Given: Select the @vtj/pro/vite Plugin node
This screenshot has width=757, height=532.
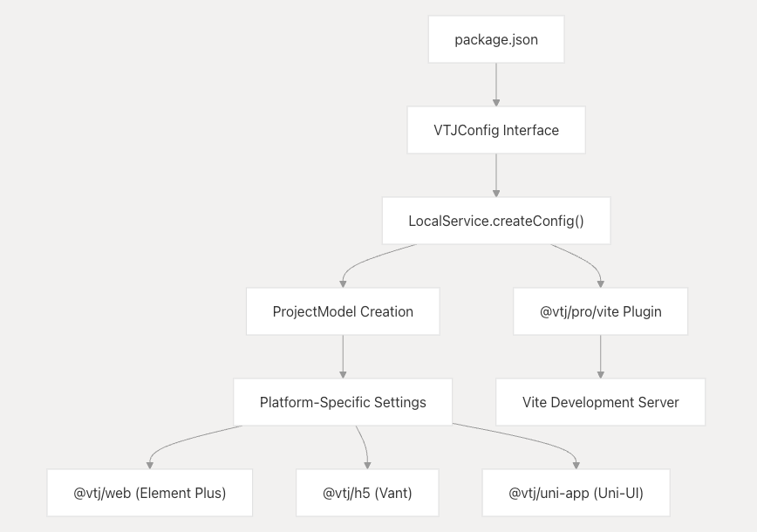Looking at the screenshot, I should tap(600, 311).
